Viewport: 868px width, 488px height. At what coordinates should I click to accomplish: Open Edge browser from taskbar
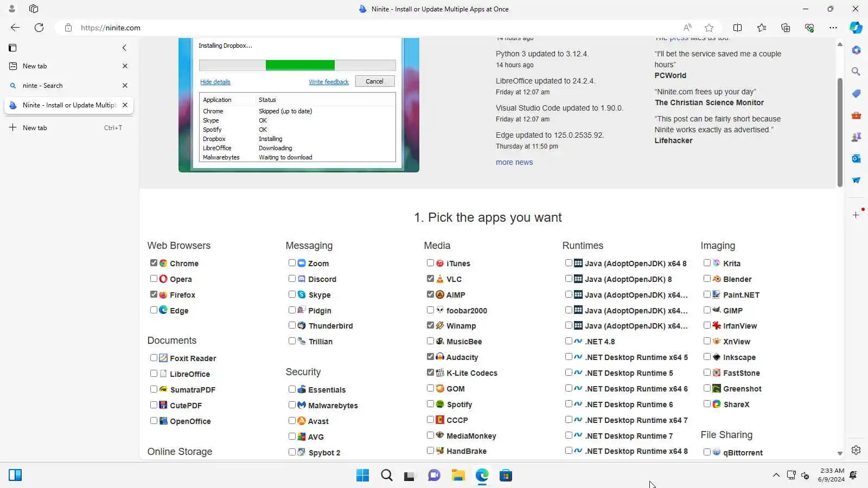coord(482,476)
